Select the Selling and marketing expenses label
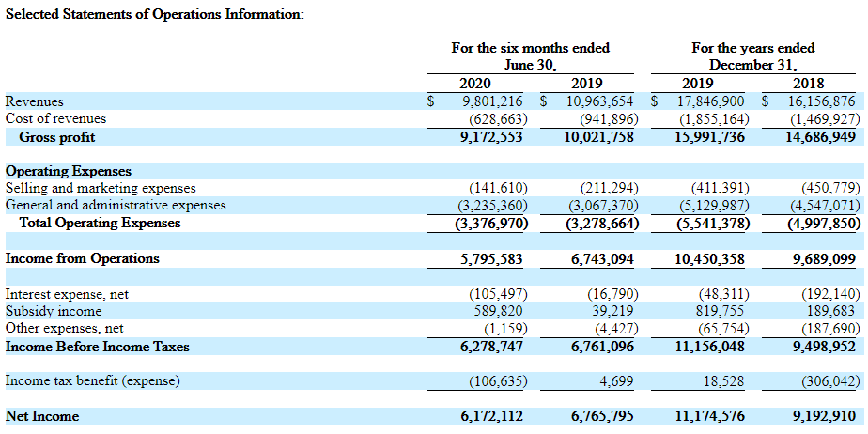Viewport: 868px width, 434px height. [101, 188]
